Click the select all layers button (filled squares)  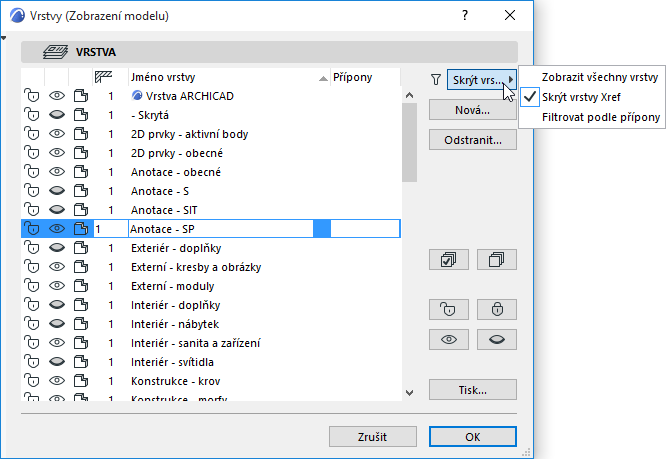tap(448, 260)
